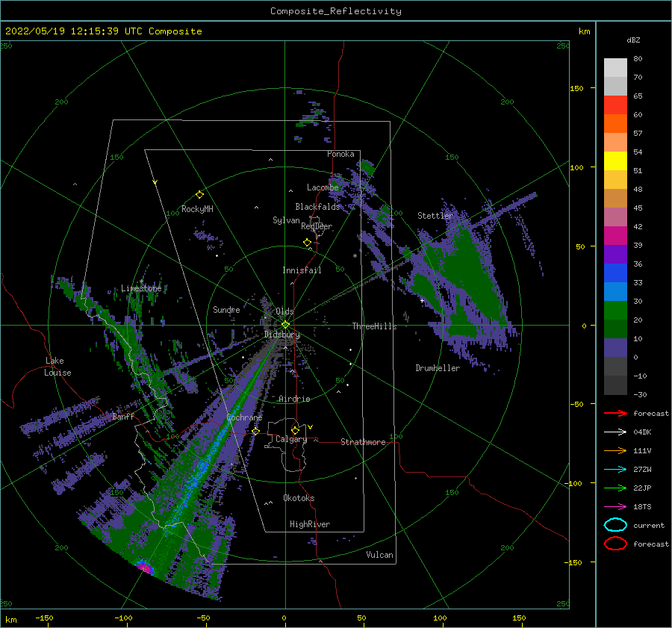Click the white 04DK arrow icon
Image resolution: width=672 pixels, height=628 pixels.
615,432
